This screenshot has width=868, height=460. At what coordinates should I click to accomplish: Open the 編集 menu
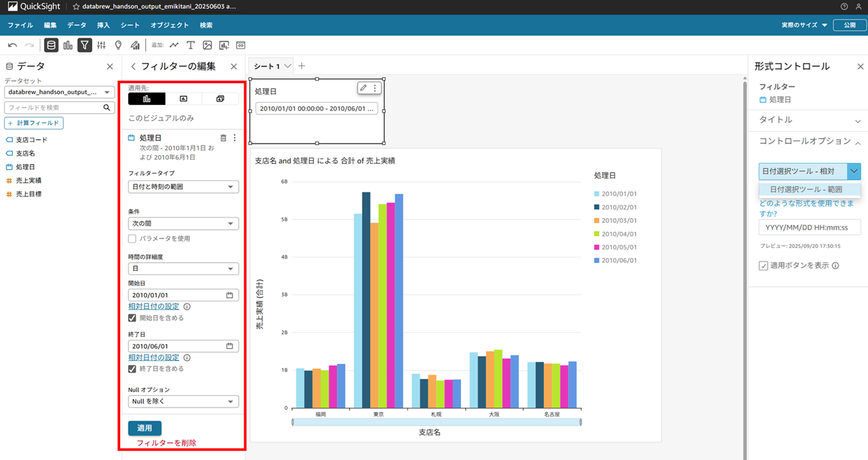point(50,25)
